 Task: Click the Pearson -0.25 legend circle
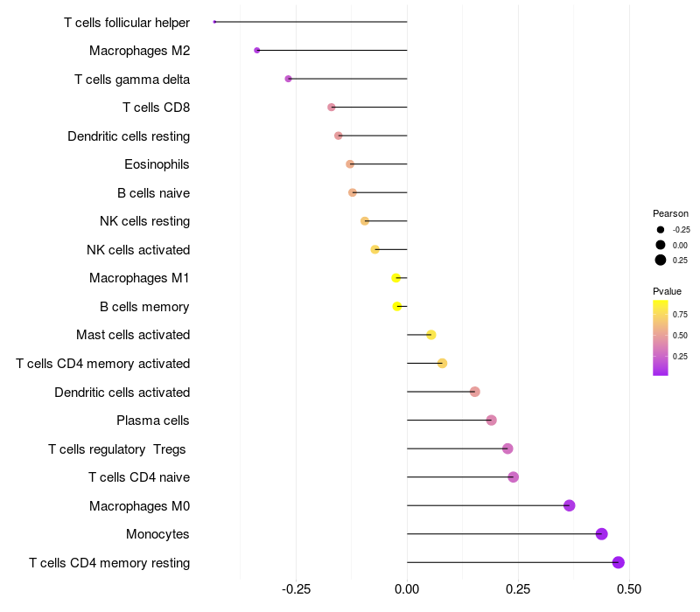pyautogui.click(x=661, y=230)
